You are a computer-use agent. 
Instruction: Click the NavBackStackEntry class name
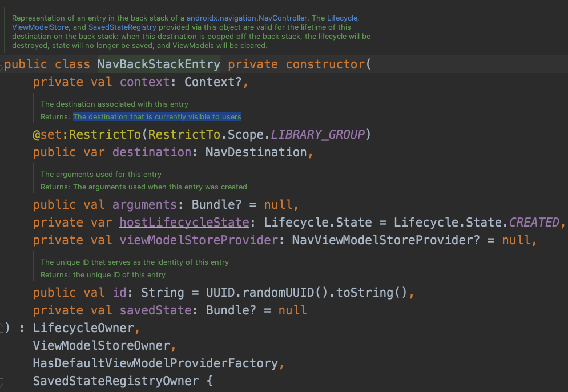159,64
